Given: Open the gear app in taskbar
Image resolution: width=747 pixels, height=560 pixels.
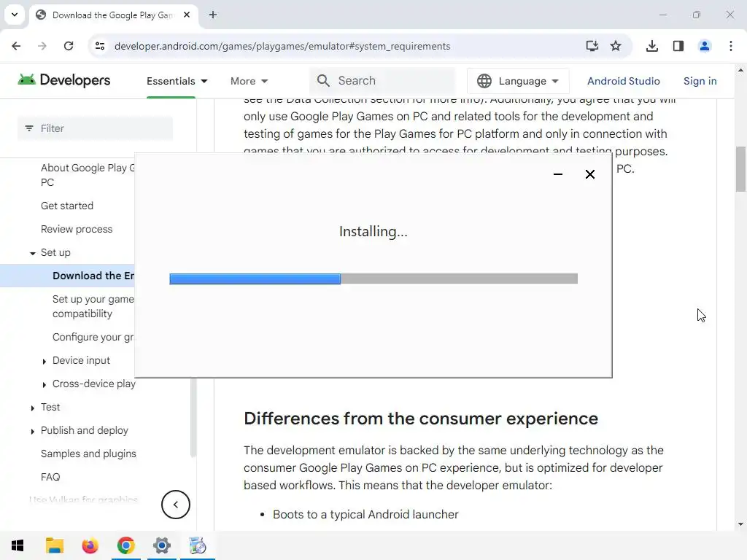Looking at the screenshot, I should click(162, 545).
